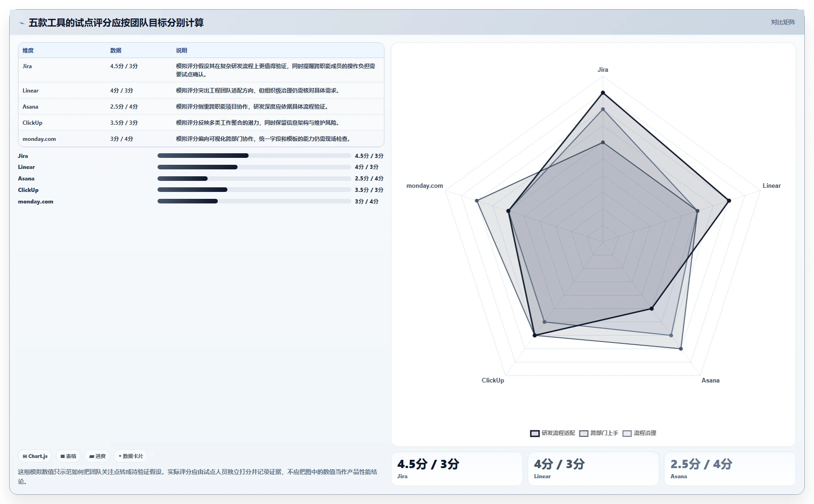Click the ClickUp axis label on the radar chart
The height and width of the screenshot is (504, 814).
pyautogui.click(x=493, y=381)
